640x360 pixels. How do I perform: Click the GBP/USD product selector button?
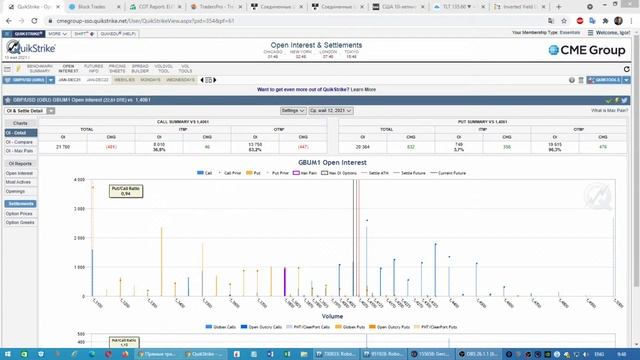click(25, 80)
